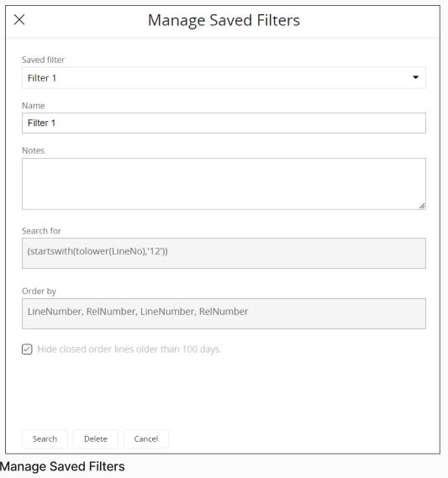Viewport: 448px width, 478px height.
Task: Click the Name input field
Action: pos(224,123)
